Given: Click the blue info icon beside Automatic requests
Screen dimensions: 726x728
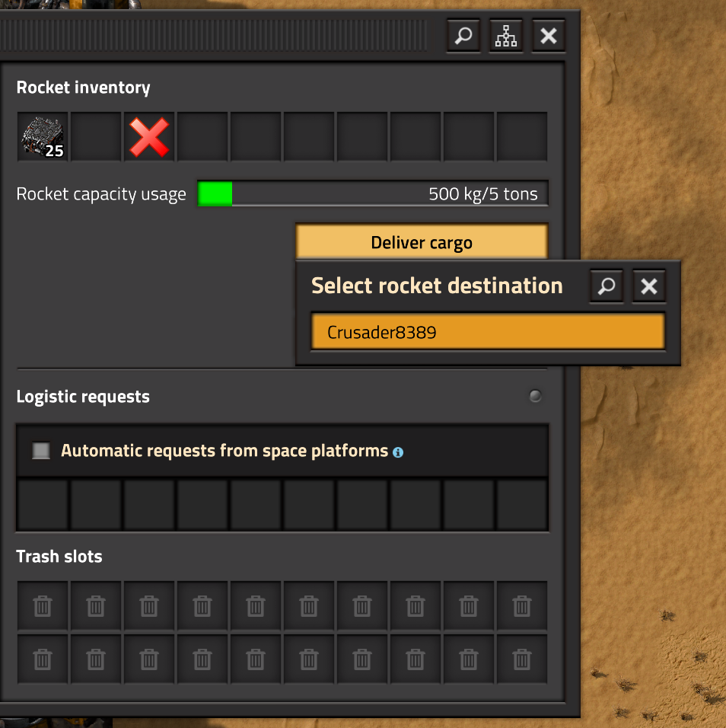Looking at the screenshot, I should tap(398, 452).
